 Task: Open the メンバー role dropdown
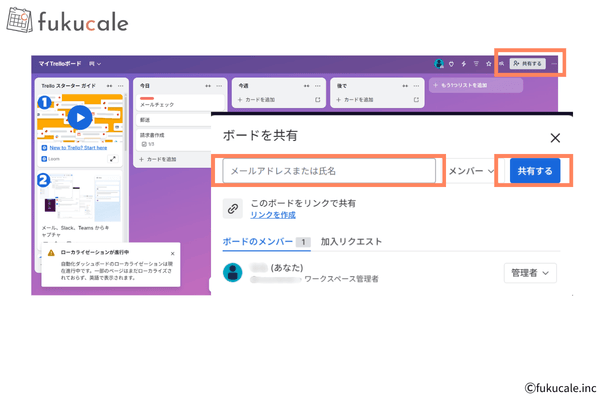pos(471,171)
